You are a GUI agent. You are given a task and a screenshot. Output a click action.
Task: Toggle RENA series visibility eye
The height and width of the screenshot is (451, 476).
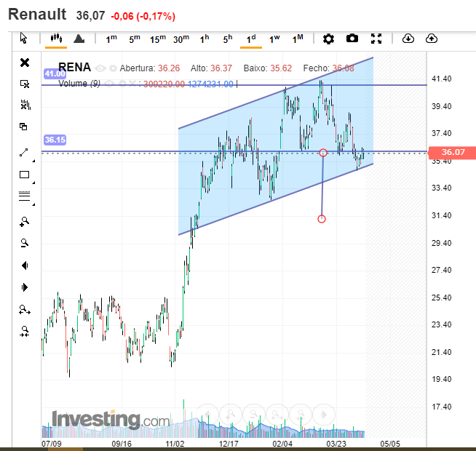[100, 68]
